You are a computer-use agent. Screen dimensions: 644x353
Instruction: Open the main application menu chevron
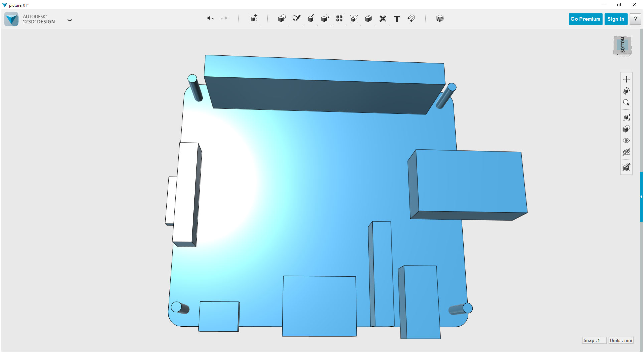pyautogui.click(x=70, y=20)
